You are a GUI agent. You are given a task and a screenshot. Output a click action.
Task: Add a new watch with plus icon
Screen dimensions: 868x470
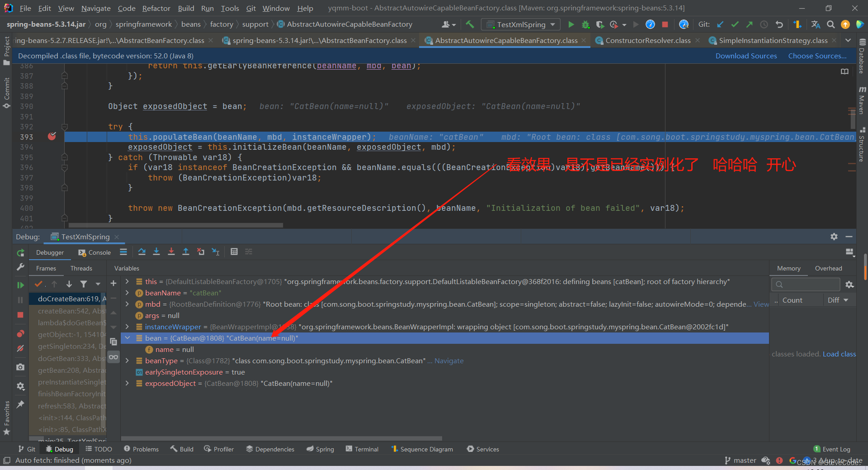coord(113,284)
